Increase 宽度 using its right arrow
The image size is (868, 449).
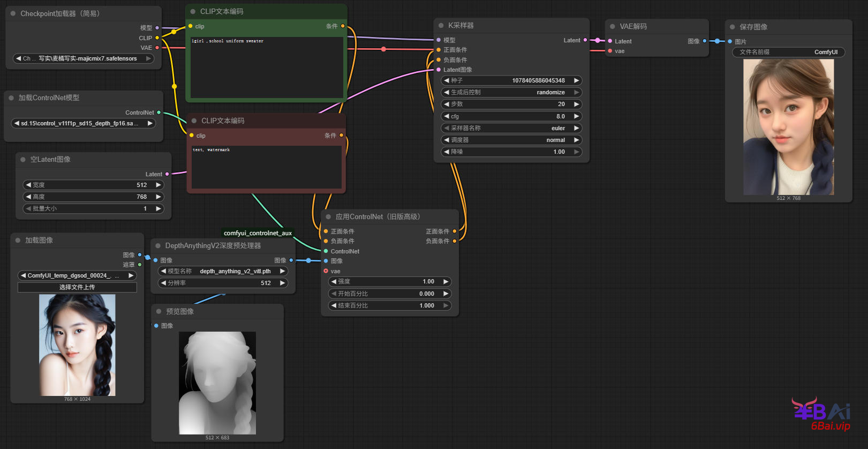click(x=158, y=185)
